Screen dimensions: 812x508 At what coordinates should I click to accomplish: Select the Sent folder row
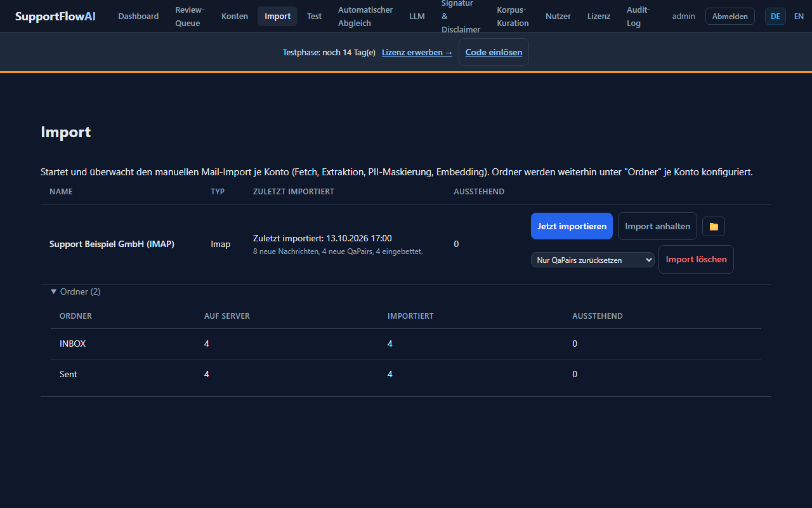pyautogui.click(x=406, y=374)
